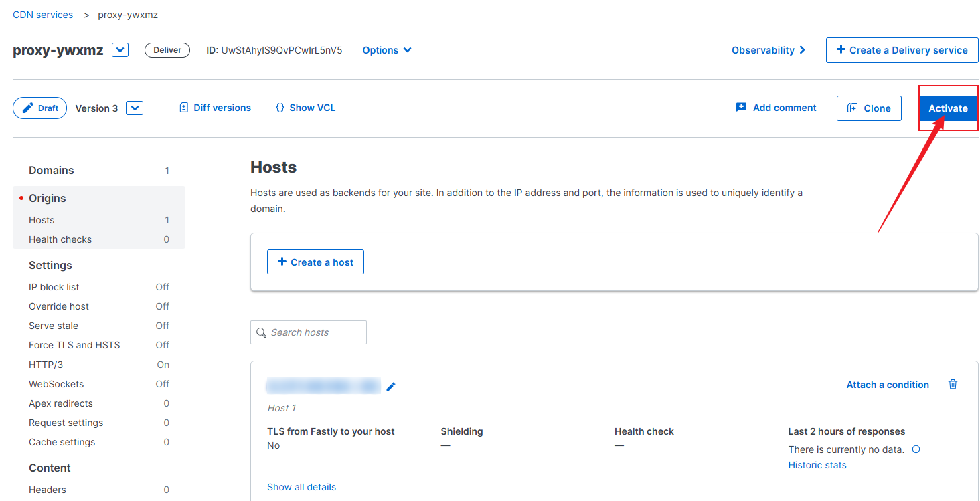Screen dimensions: 980x501
Task: Open the Options dropdown menu
Action: point(387,50)
